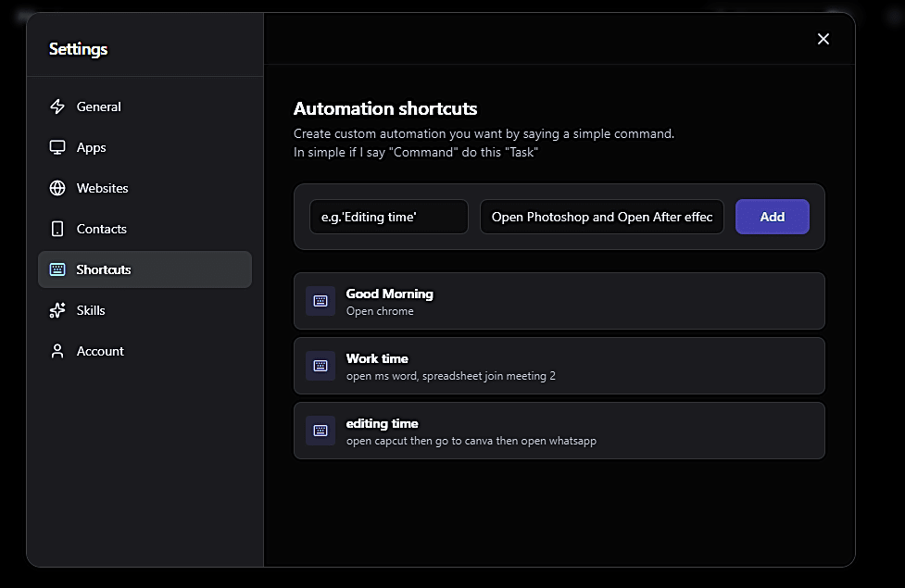This screenshot has height=588, width=905.
Task: Select the person icon next to Account
Action: (57, 351)
